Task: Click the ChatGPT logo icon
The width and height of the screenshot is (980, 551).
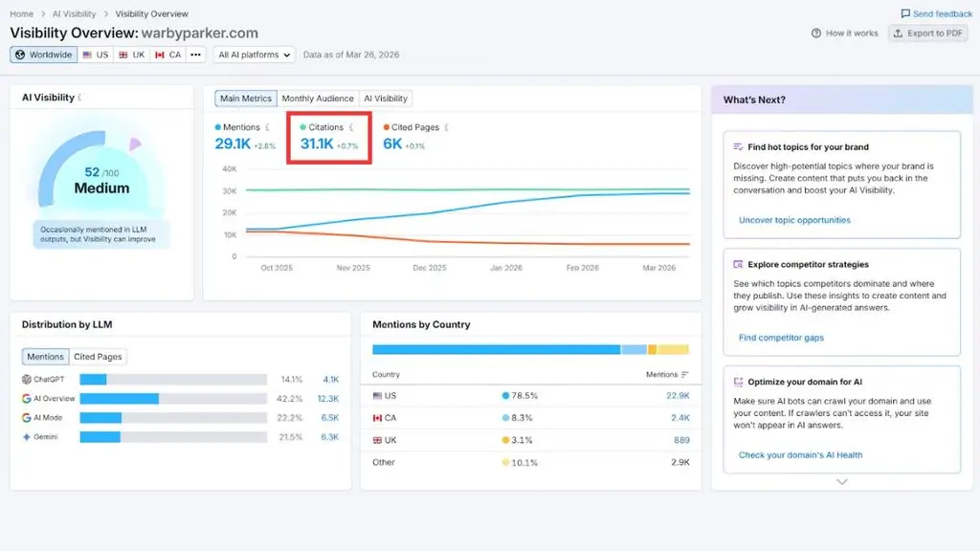Action: coord(26,379)
